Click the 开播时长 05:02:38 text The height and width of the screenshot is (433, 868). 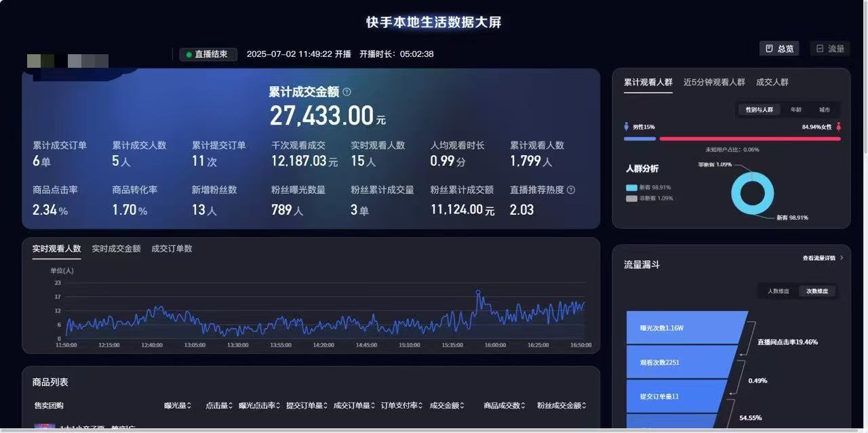(x=397, y=54)
